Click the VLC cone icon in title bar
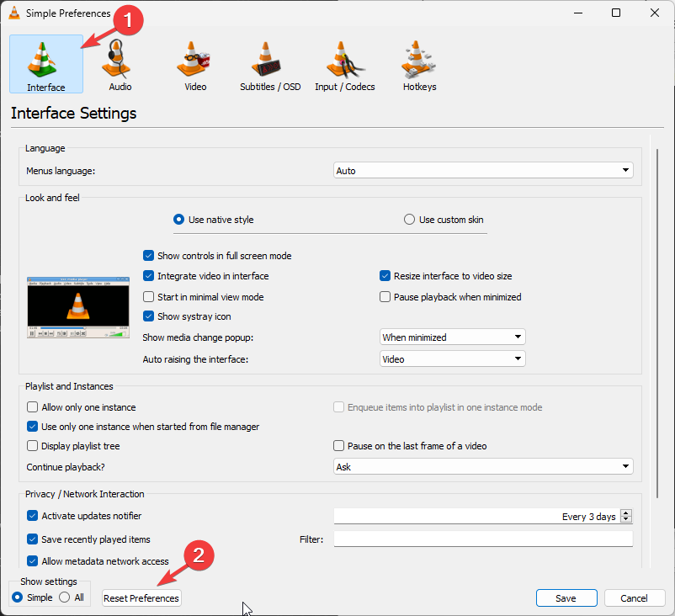 pos(14,13)
